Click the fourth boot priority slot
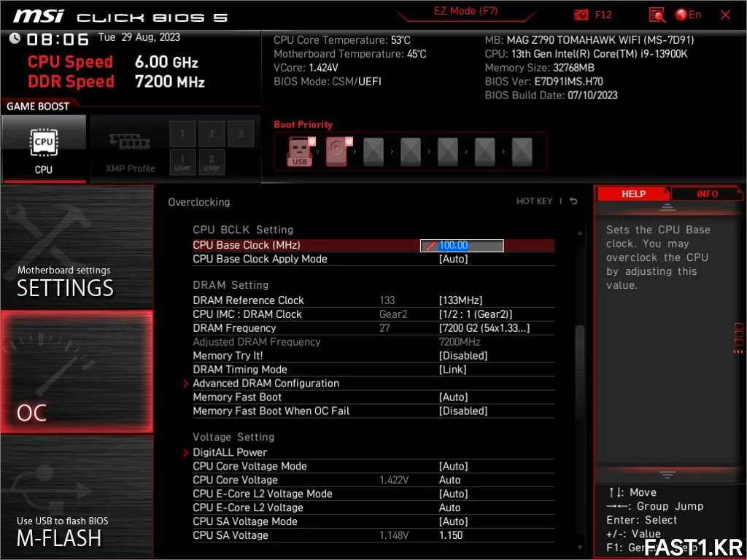This screenshot has width=747, height=560. click(411, 152)
